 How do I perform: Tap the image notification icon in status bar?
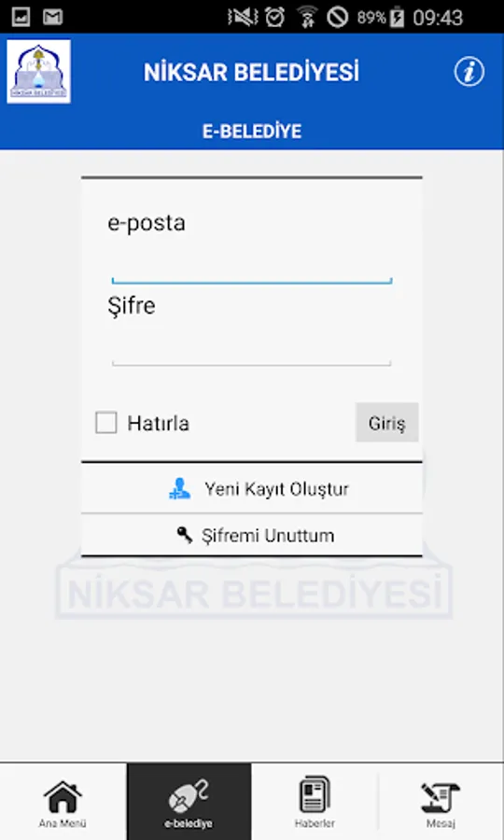pyautogui.click(x=21, y=17)
